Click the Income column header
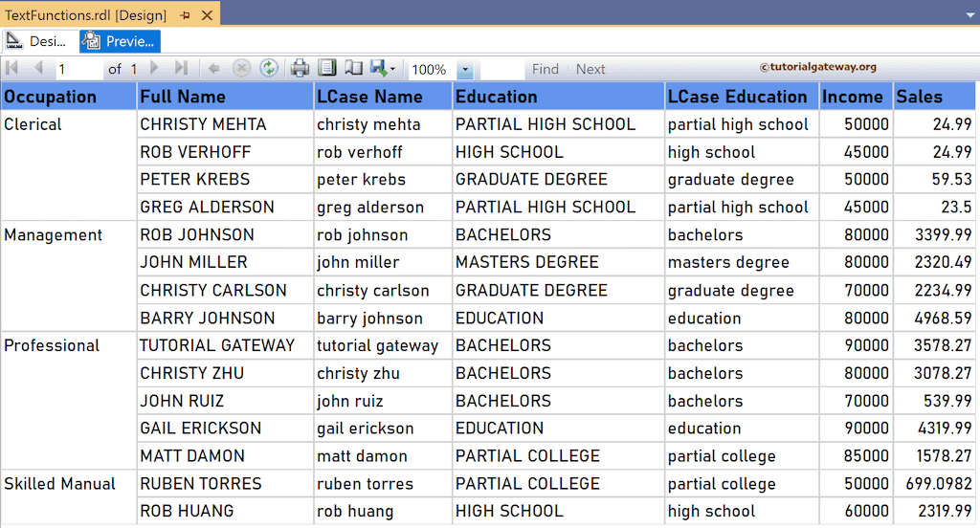Viewport: 980px width, 528px height. click(857, 97)
